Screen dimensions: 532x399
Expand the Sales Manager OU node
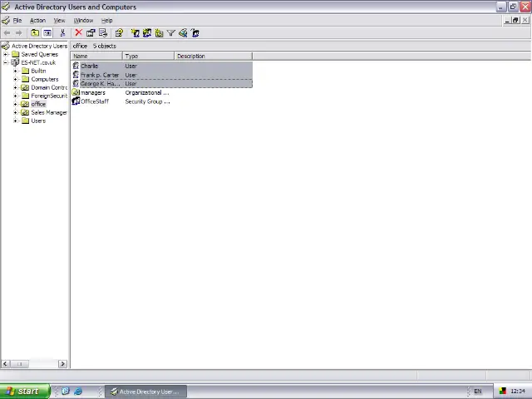click(x=15, y=112)
